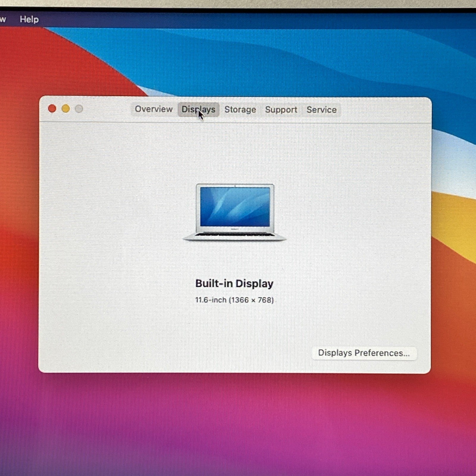Go to the Support tab

tap(281, 110)
